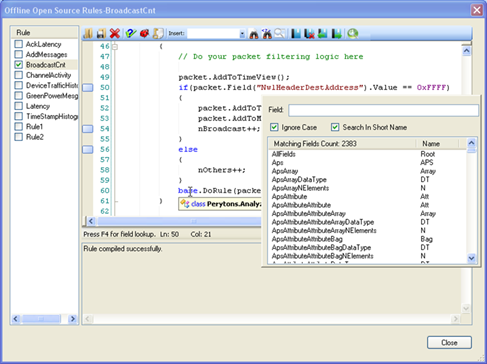Click the 0xFFFF value in code
The width and height of the screenshot is (487, 364).
[431, 88]
